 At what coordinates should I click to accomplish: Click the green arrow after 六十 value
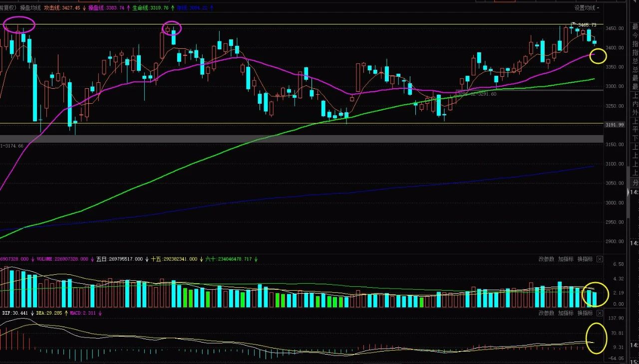pyautogui.click(x=256, y=259)
